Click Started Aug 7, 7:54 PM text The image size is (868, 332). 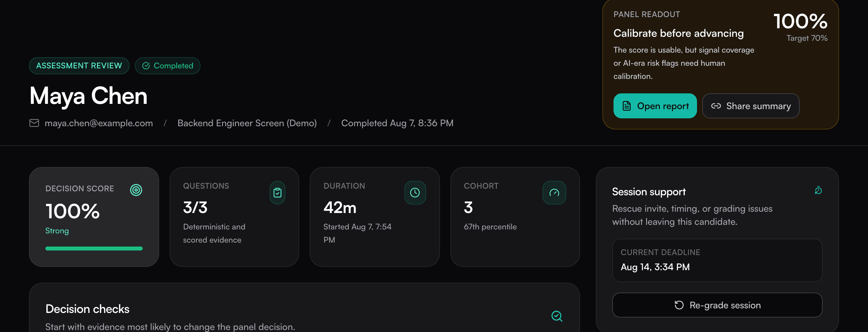point(357,233)
